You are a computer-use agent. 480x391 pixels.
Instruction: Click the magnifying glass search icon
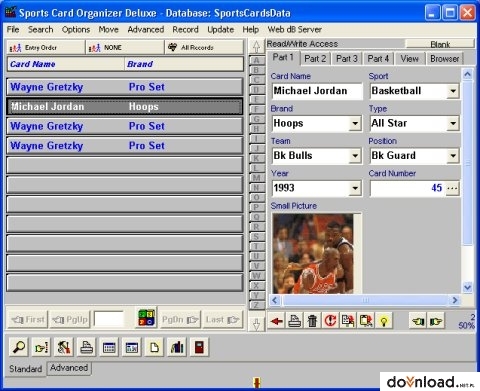19,347
